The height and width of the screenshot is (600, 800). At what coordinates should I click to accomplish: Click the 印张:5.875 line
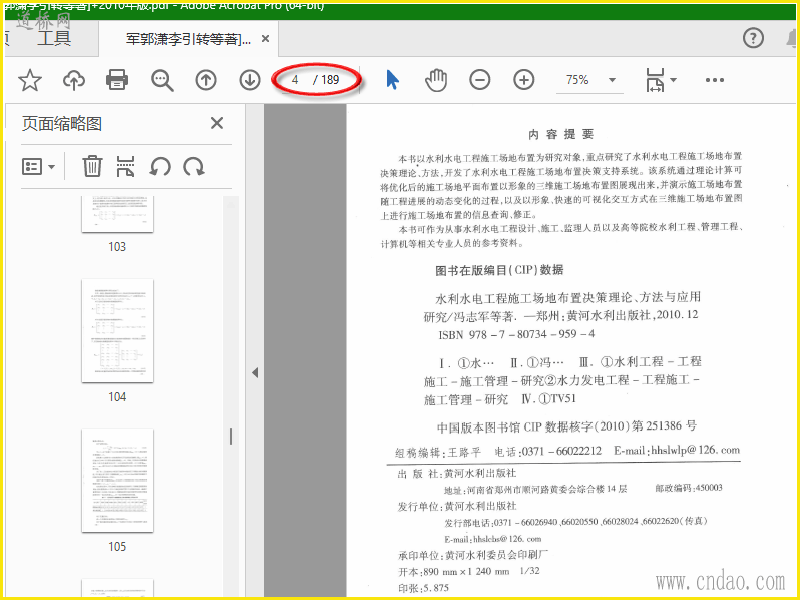click(423, 588)
